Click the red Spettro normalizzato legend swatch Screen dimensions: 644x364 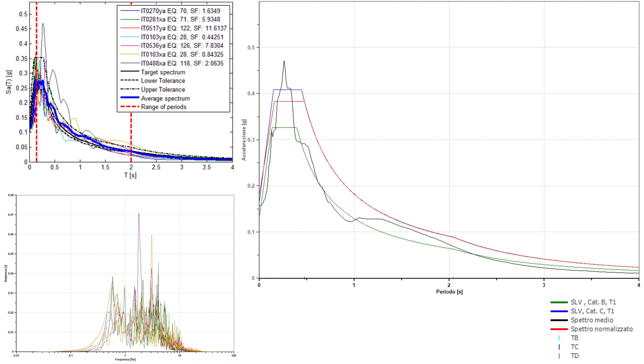click(x=559, y=329)
